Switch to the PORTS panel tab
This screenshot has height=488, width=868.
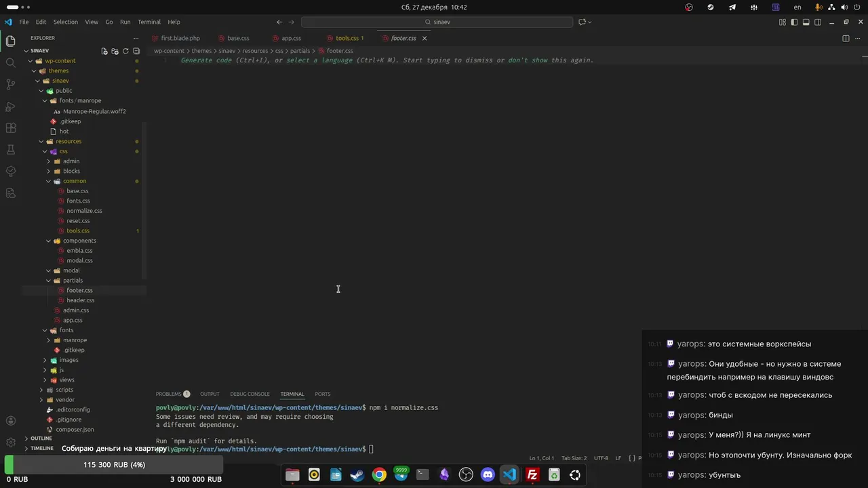(x=323, y=394)
